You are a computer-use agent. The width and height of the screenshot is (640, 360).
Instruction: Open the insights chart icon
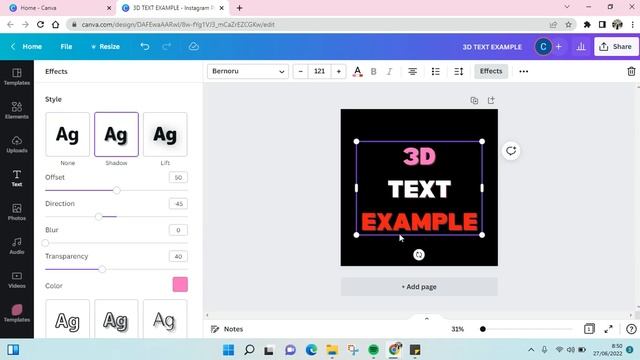[581, 47]
